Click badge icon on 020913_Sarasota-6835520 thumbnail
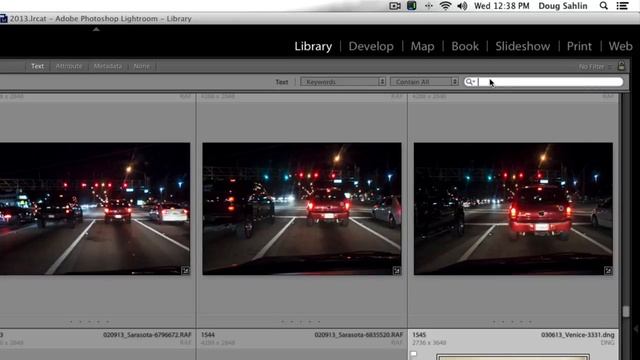This screenshot has height=360, width=640. 397,270
